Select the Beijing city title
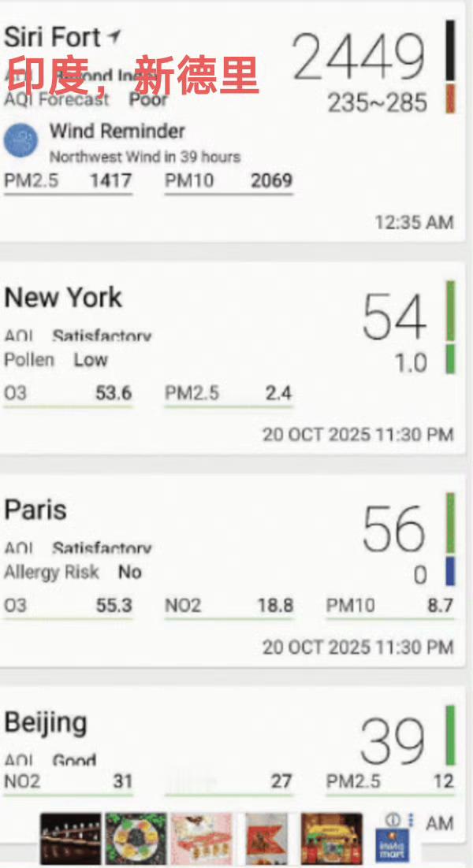Viewport: 473px width, 868px height. [x=46, y=723]
